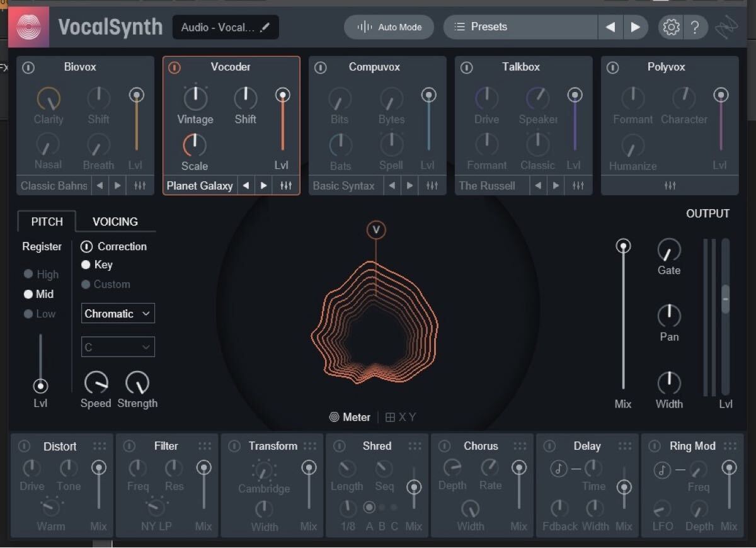Open Polyvox advanced settings sliders icon

(x=670, y=186)
